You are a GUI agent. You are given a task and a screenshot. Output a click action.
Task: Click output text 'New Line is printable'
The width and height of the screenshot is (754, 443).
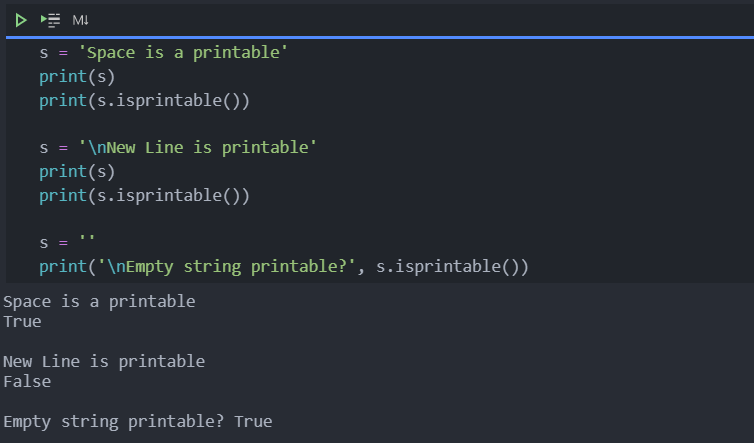(104, 361)
